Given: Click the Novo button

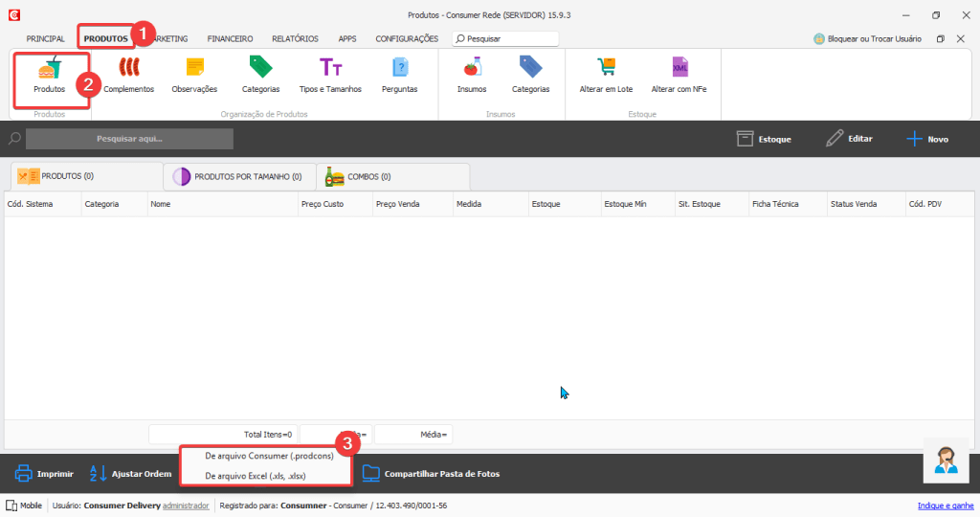Looking at the screenshot, I should coord(927,139).
